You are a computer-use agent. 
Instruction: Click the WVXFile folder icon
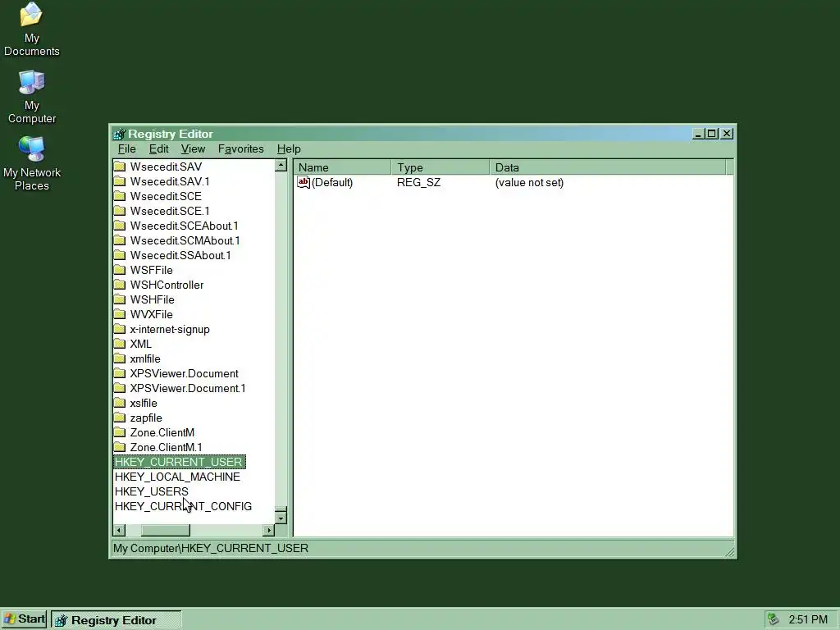pos(120,314)
